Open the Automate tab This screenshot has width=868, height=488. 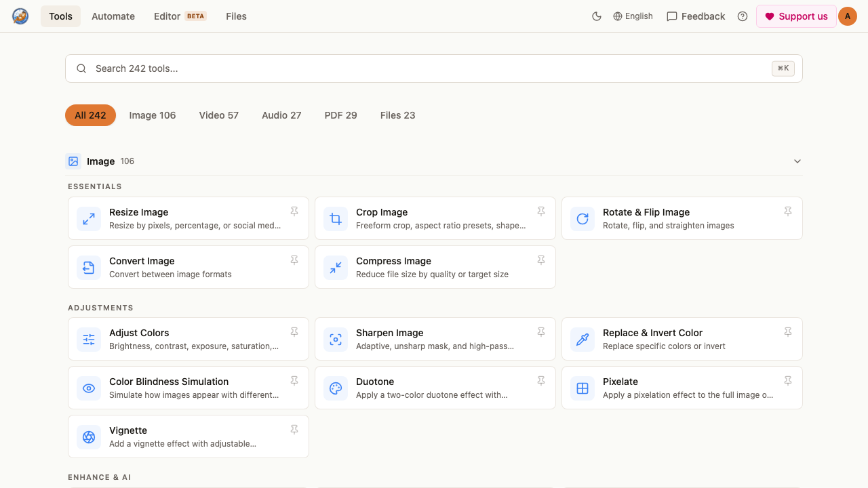point(113,16)
